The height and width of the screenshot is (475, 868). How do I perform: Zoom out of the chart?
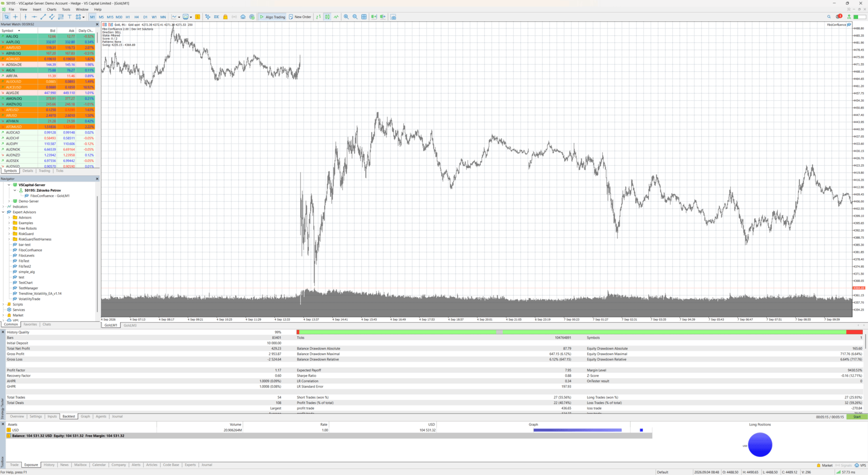(355, 17)
